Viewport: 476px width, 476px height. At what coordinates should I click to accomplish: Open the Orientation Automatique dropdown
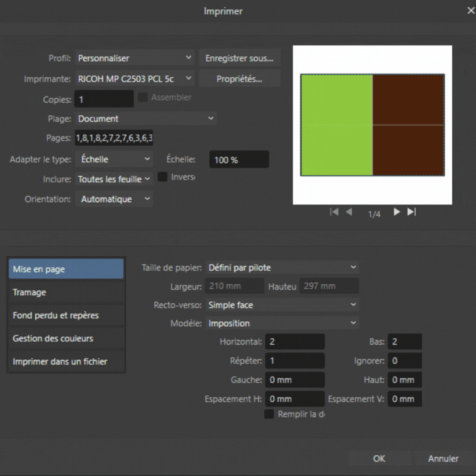[x=114, y=199]
